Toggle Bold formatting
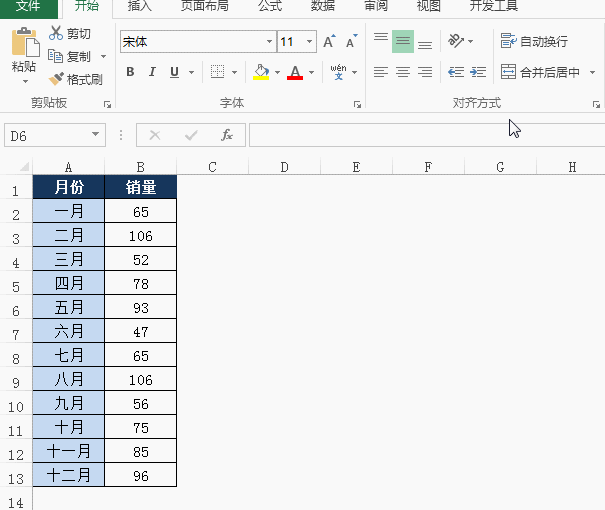Screen dimensions: 605x510 [130, 72]
